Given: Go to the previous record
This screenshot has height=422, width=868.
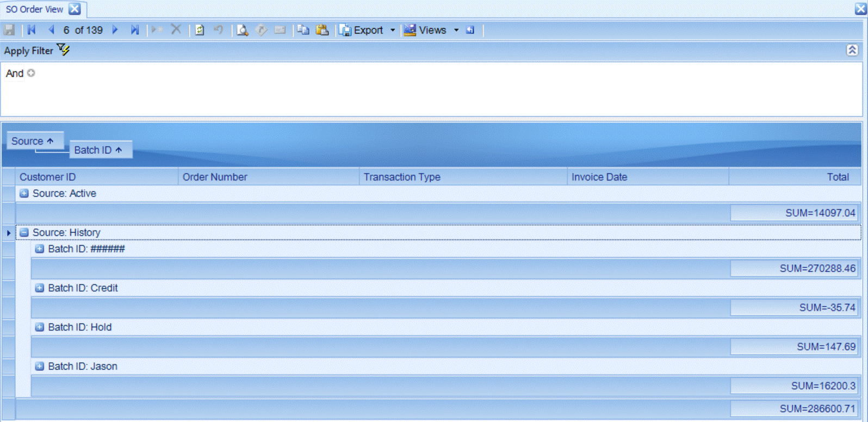Looking at the screenshot, I should pos(51,30).
